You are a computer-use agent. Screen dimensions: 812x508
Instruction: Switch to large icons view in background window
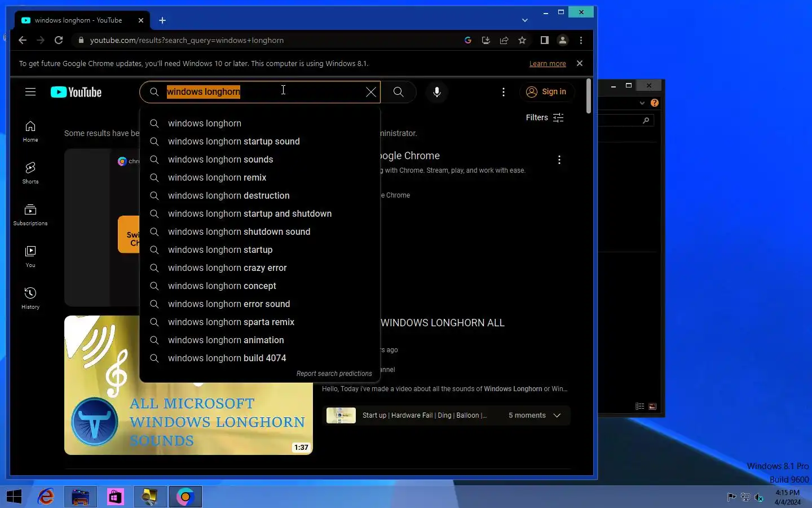(x=652, y=406)
